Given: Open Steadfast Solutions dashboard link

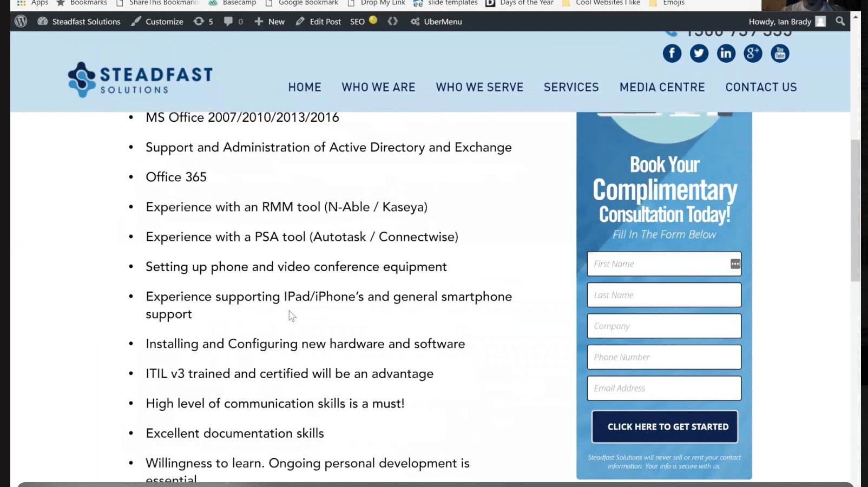Looking at the screenshot, I should point(79,22).
